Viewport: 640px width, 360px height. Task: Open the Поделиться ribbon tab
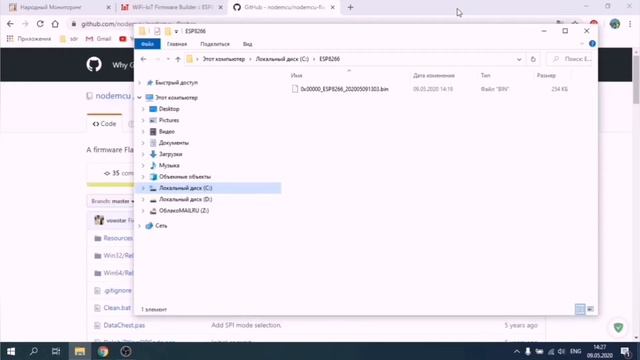(x=215, y=44)
